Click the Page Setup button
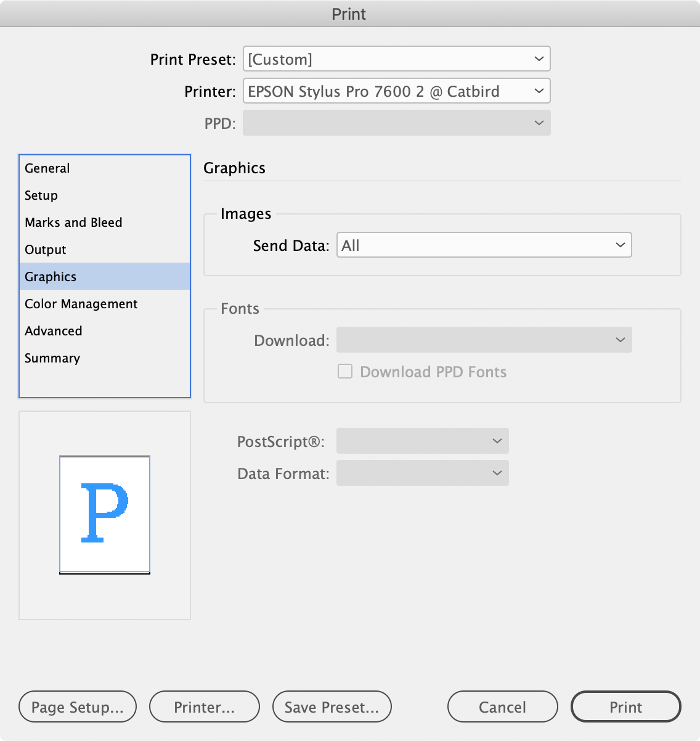This screenshot has width=700, height=741. pyautogui.click(x=78, y=706)
